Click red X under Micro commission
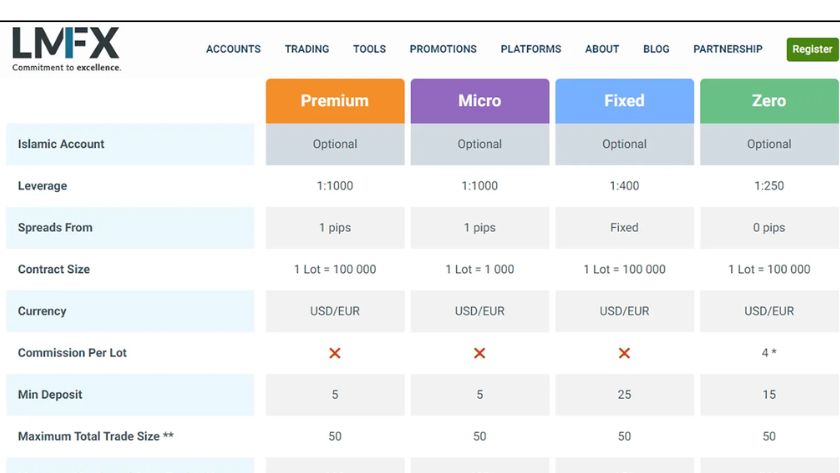 click(480, 353)
